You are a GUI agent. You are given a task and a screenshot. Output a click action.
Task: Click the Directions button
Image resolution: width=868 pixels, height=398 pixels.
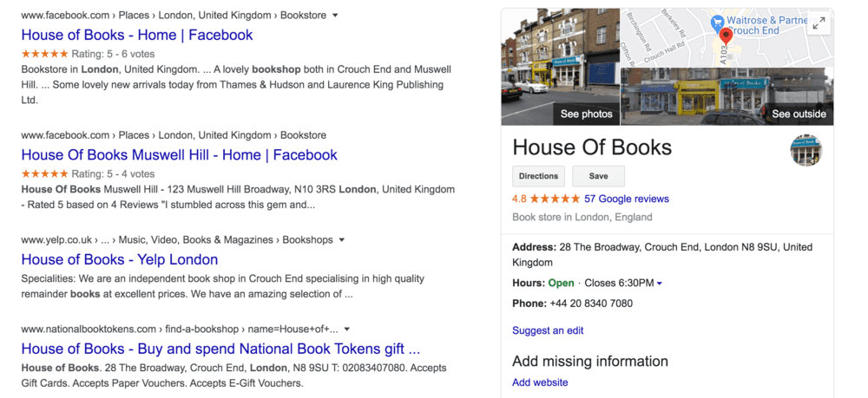click(x=539, y=176)
